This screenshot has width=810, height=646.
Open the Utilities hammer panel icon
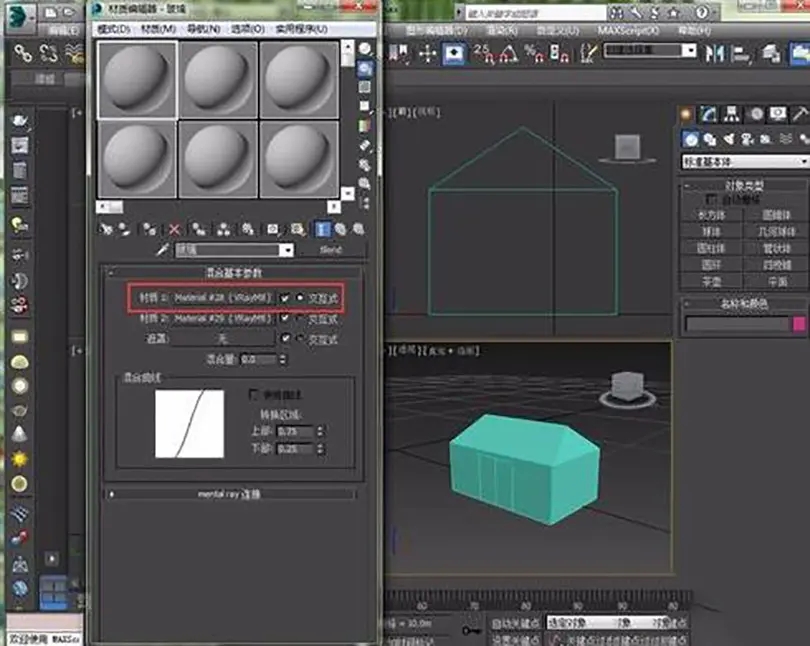[x=800, y=114]
